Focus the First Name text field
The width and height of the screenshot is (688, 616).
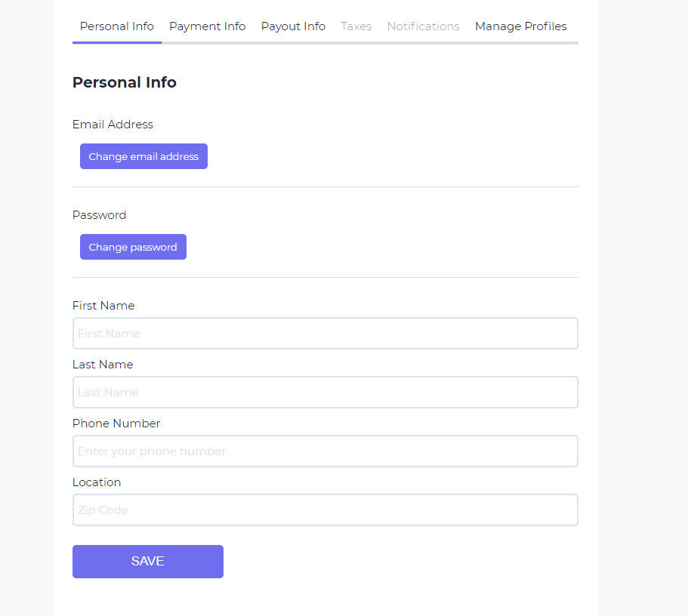[x=325, y=334]
